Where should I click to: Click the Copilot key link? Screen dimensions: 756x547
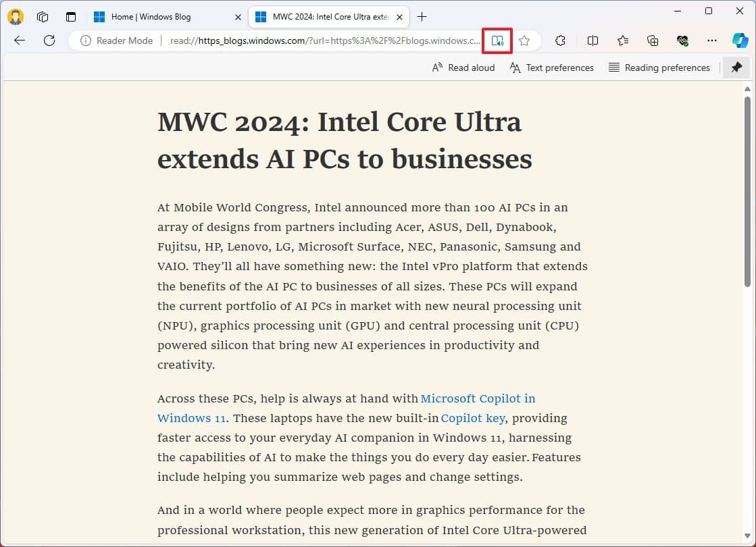(473, 418)
